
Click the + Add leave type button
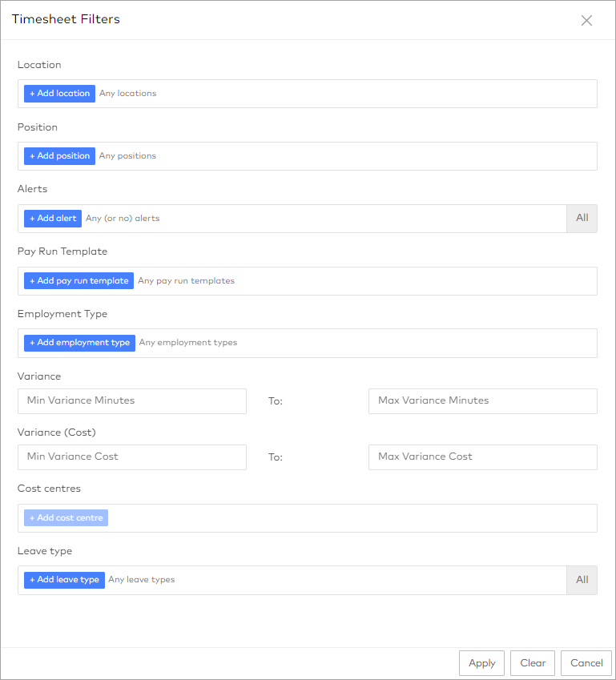point(63,579)
